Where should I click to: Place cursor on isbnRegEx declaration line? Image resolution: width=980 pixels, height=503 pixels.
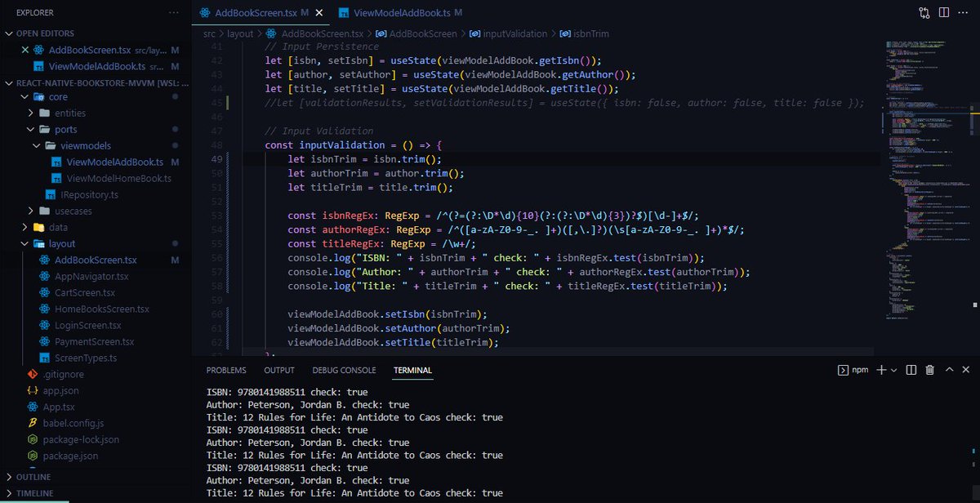pos(492,216)
